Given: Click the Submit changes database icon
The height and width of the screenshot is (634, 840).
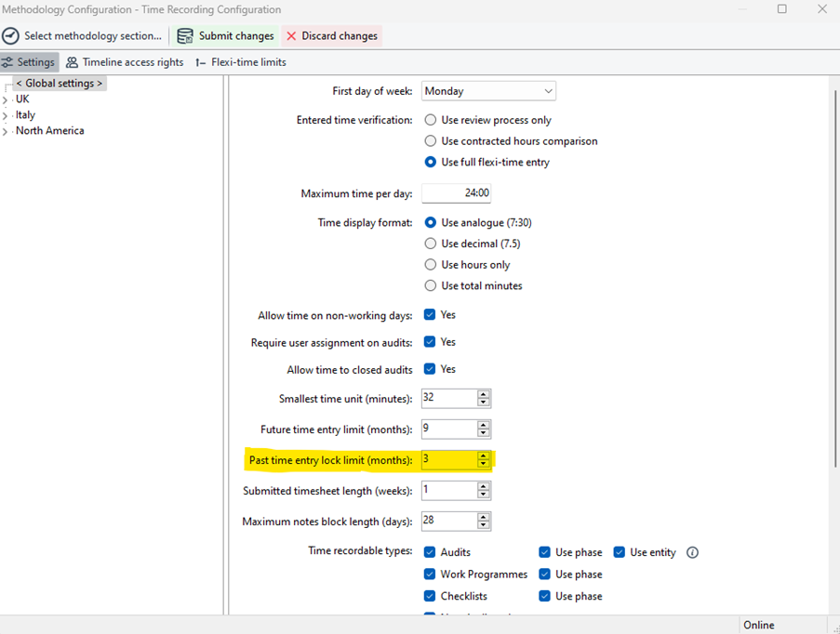Looking at the screenshot, I should tap(185, 36).
